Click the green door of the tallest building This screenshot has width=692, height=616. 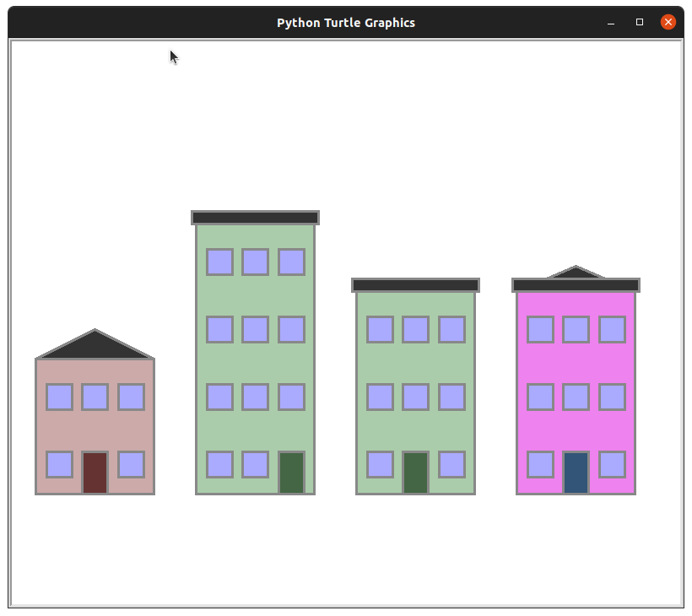(291, 473)
